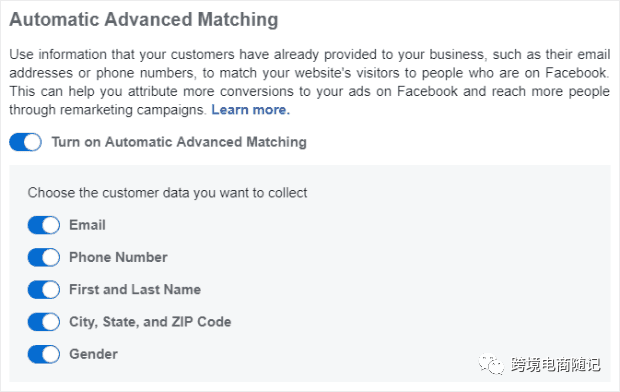Viewport: 620px width, 392px height.
Task: Turn off the Email data toggle
Action: 44,225
